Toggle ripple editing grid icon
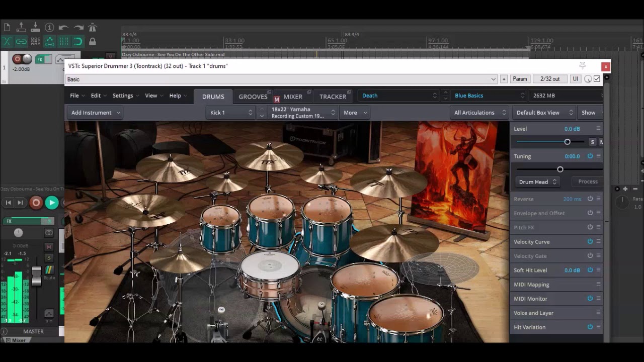The image size is (644, 362). point(35,42)
